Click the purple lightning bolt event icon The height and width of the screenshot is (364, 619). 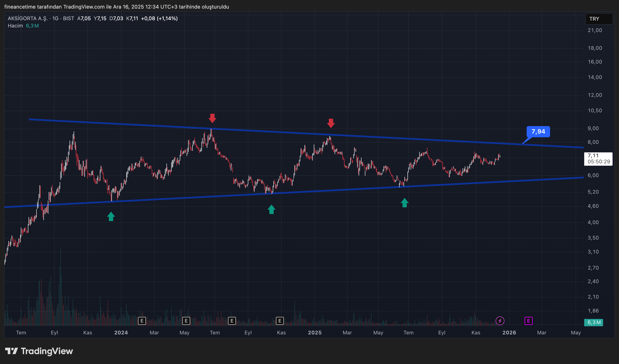click(500, 321)
